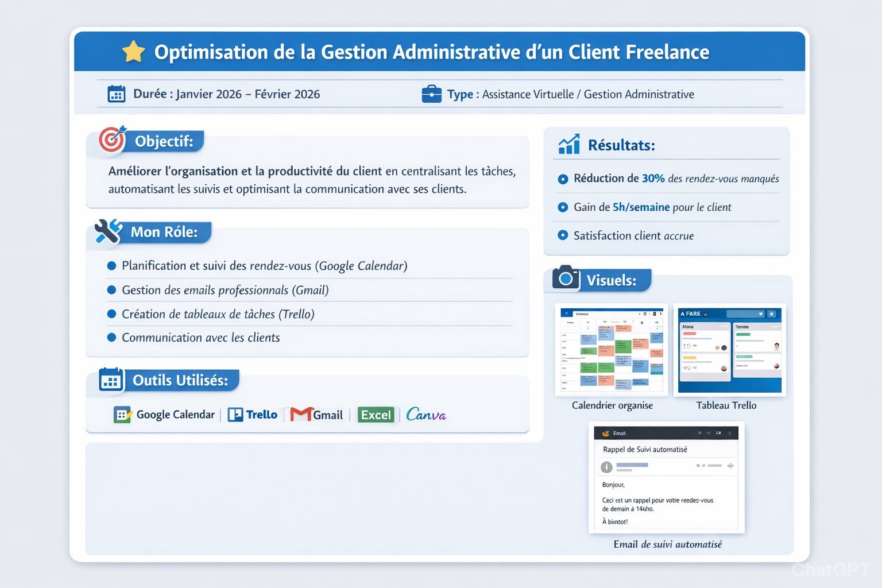Image resolution: width=882 pixels, height=588 pixels.
Task: Click the Outils Utilisés heading label
Action: tap(180, 380)
